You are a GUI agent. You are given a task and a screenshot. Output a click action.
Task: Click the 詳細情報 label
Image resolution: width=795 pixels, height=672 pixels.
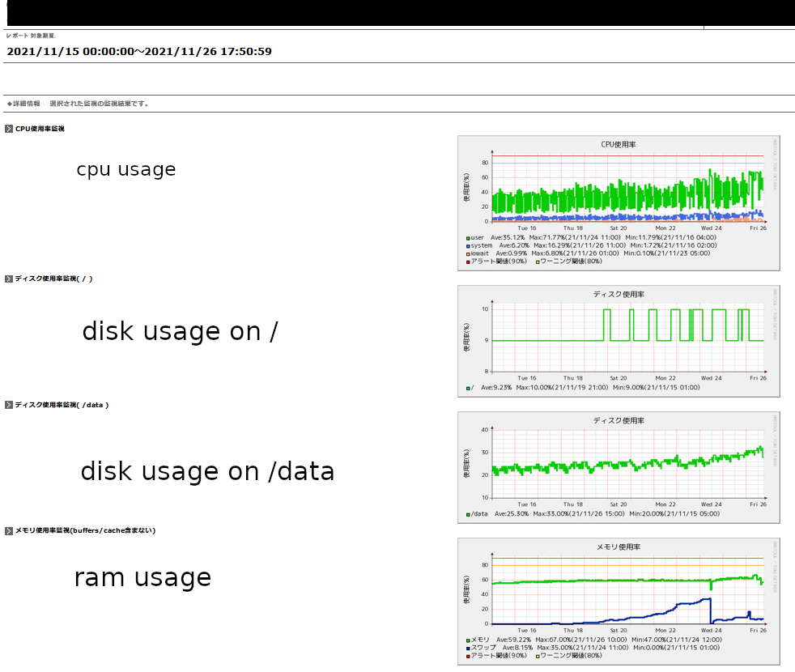[27, 104]
